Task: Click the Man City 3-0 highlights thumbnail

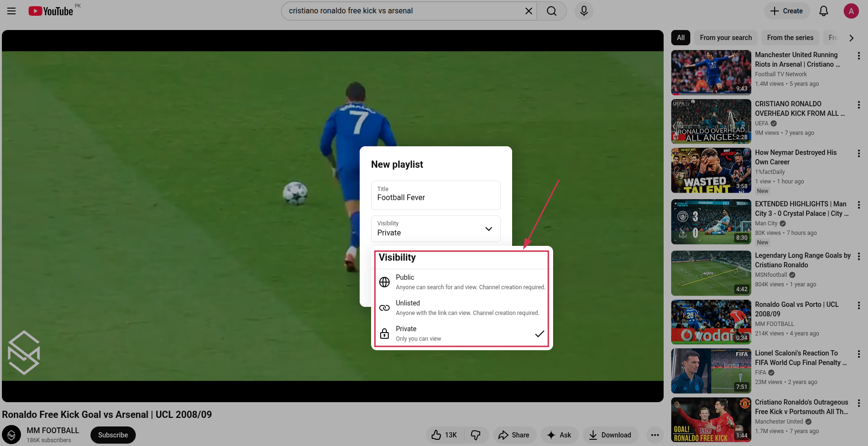Action: (x=711, y=222)
